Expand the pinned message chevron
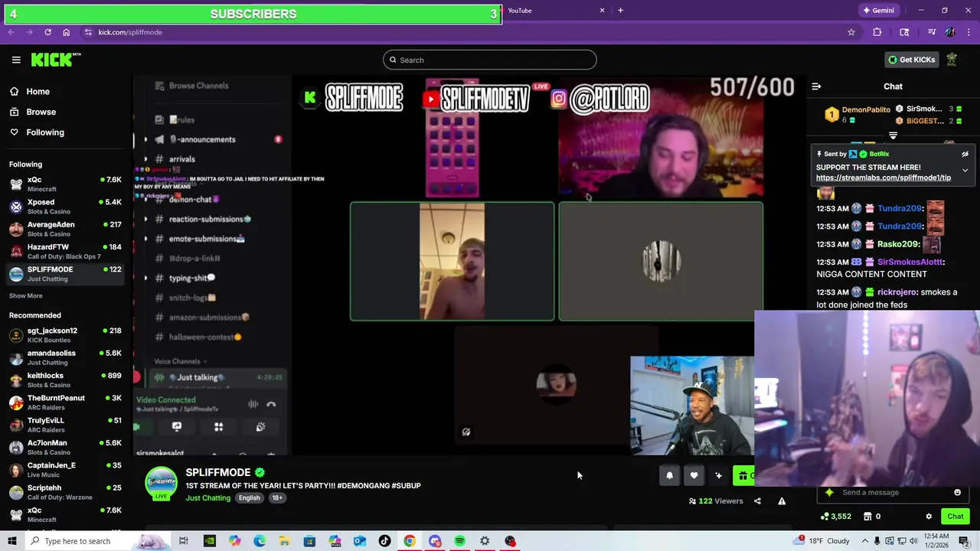This screenshot has height=551, width=980. click(x=965, y=171)
